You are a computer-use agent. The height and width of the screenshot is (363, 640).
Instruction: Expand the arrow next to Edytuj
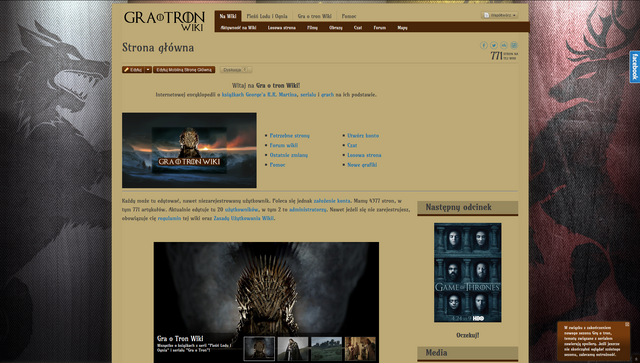point(148,70)
